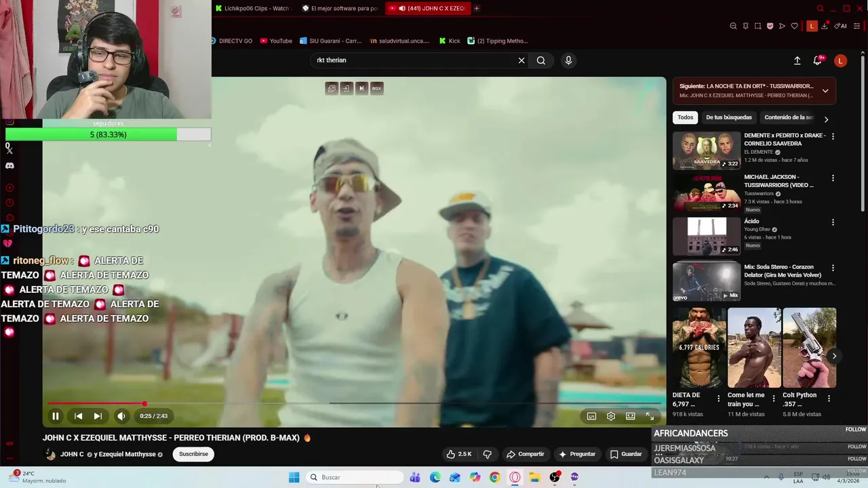Open SIU Guaraní bookmark
Screen dimensions: 868x488
[331, 41]
